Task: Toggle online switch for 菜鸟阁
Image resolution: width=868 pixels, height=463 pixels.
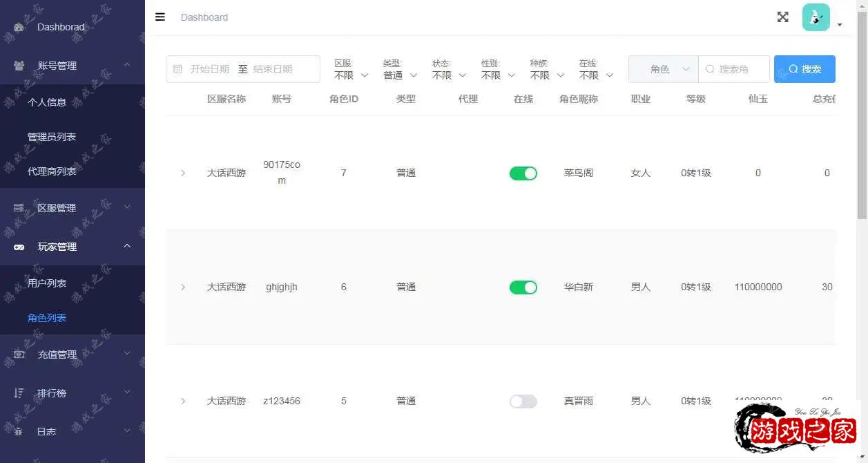Action: (523, 173)
